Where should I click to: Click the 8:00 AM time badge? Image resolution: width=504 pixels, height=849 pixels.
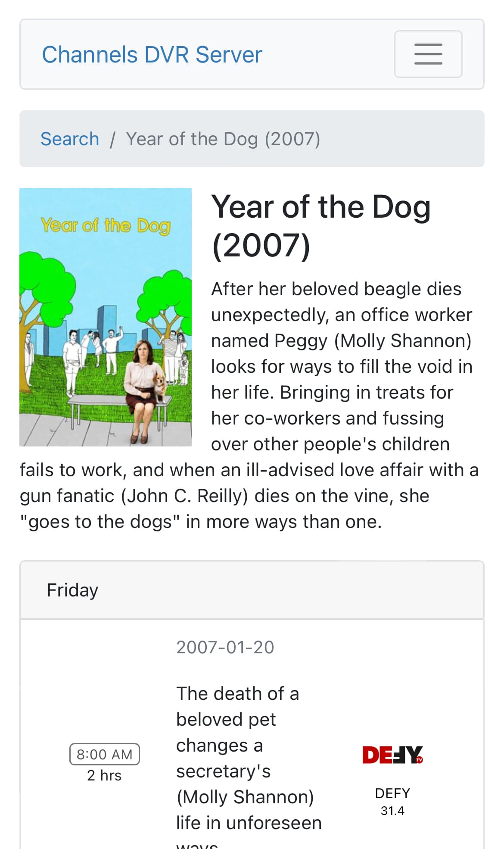tap(105, 754)
